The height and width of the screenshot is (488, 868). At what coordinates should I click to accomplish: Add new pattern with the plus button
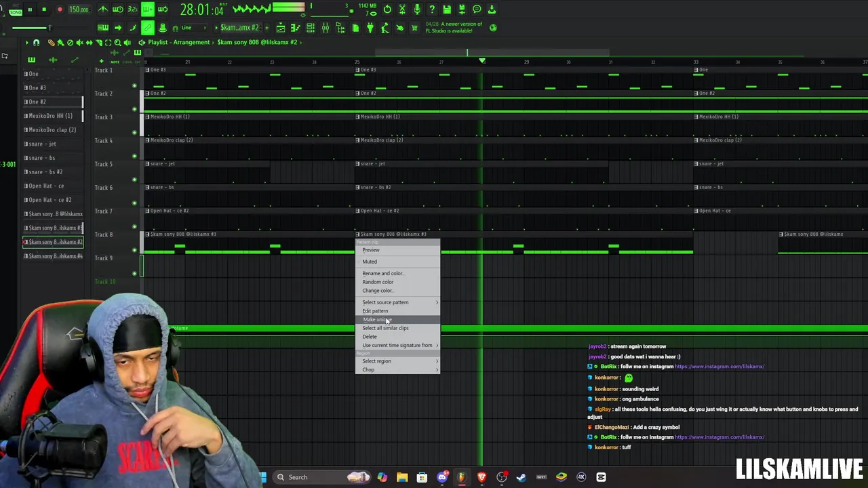coord(267,28)
